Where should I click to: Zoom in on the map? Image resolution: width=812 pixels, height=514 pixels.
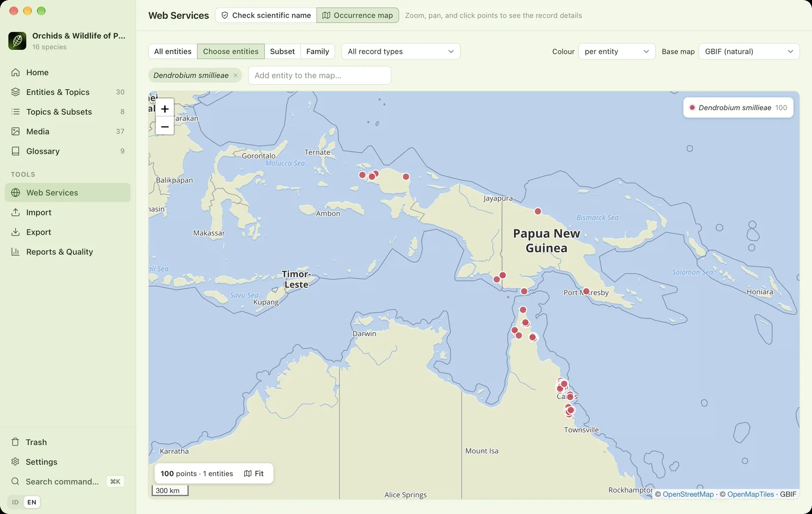pyautogui.click(x=165, y=109)
